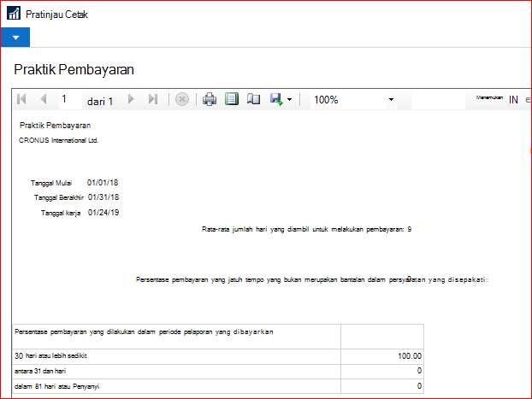Select the 'dari 1' page count text
Screen dimensions: 532x399
[100, 102]
